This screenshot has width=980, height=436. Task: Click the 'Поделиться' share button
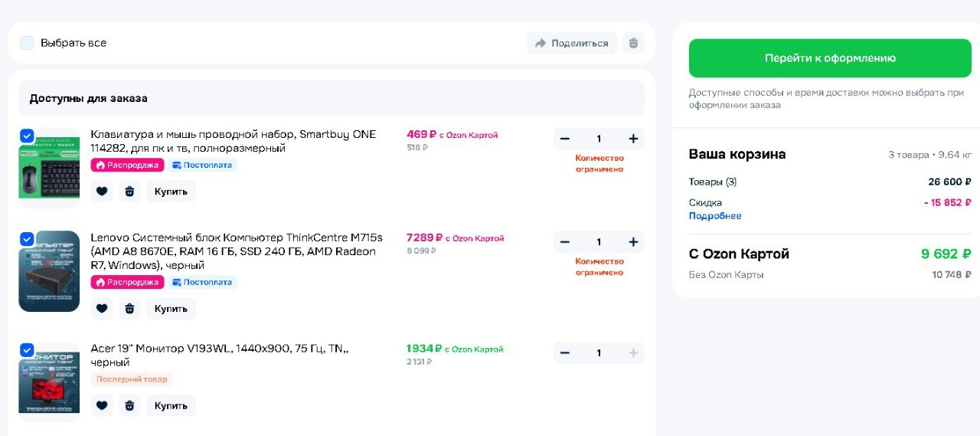pos(572,43)
